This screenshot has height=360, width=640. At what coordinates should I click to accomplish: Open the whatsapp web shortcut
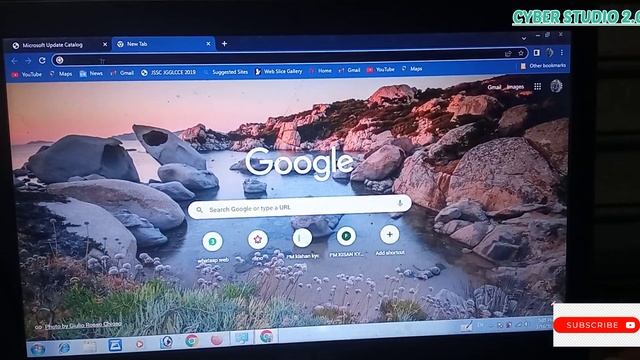click(213, 247)
